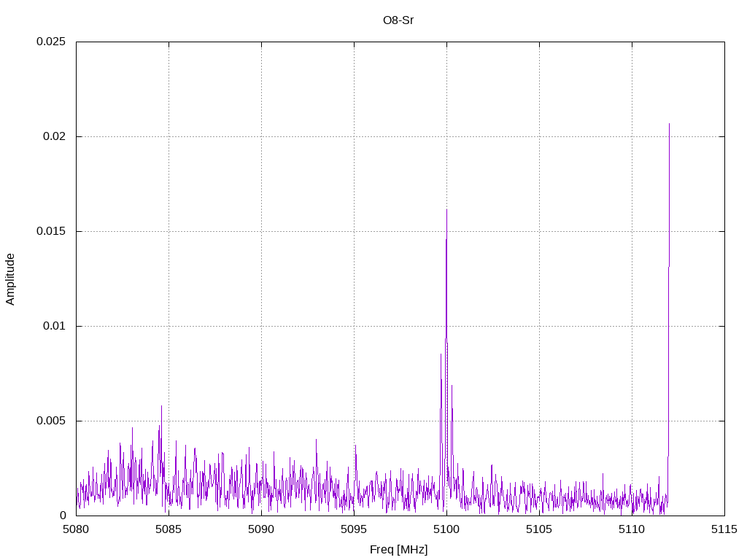The width and height of the screenshot is (747, 560).
Task: Click the small peak near 5084.5 MHz
Action: [x=161, y=406]
